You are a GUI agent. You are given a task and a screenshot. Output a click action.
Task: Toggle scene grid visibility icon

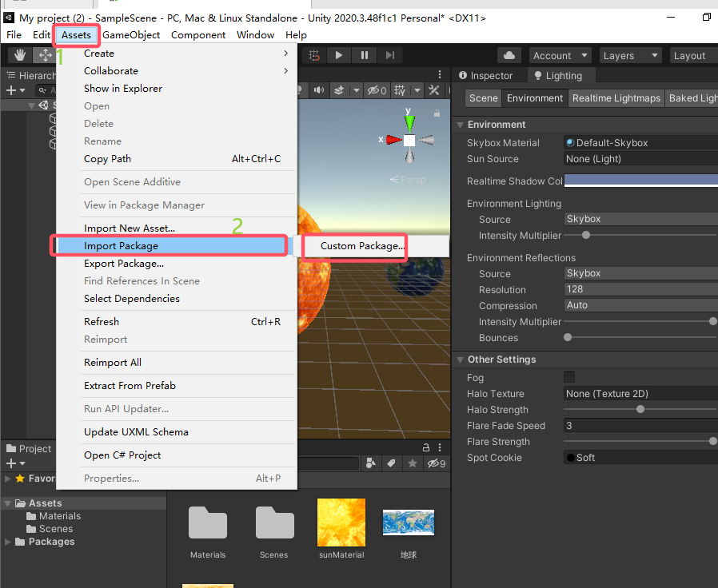pos(400,90)
